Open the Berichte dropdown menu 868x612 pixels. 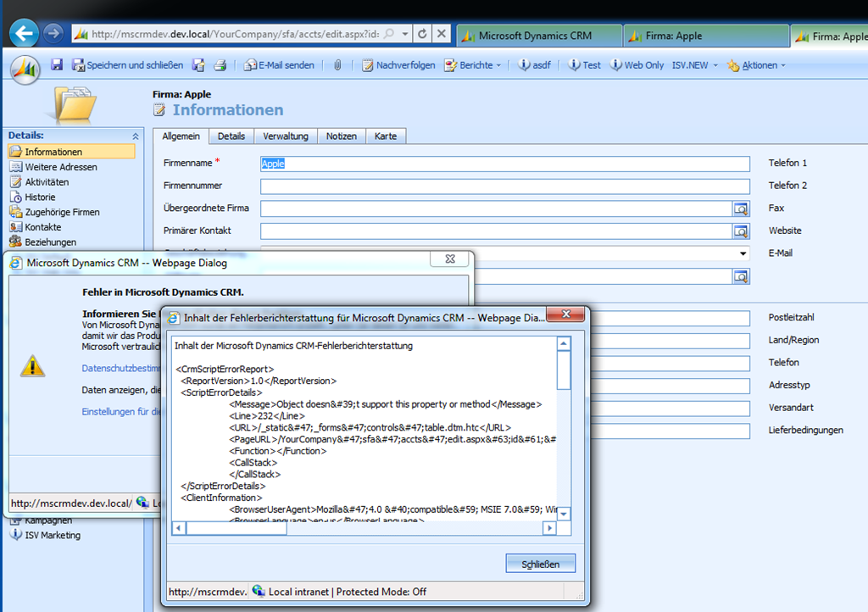(473, 65)
